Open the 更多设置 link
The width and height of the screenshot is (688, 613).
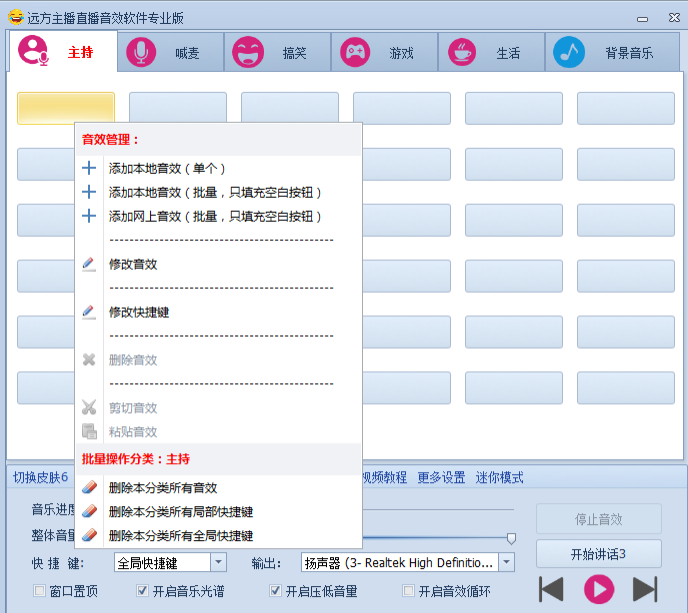[x=441, y=478]
